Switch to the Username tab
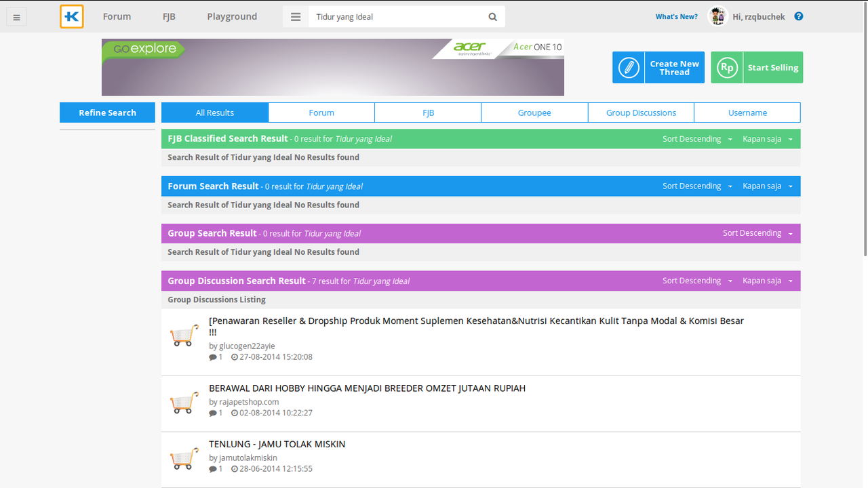The width and height of the screenshot is (868, 488). [x=747, y=113]
